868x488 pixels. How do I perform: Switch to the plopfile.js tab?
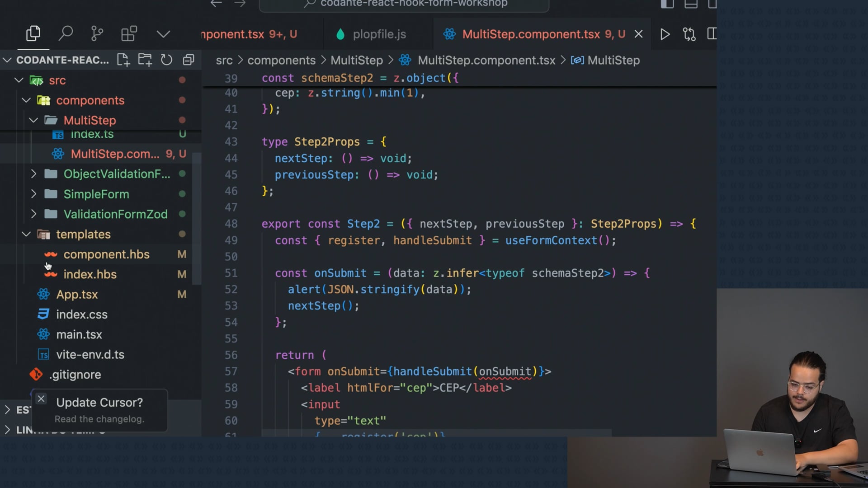[x=379, y=34]
